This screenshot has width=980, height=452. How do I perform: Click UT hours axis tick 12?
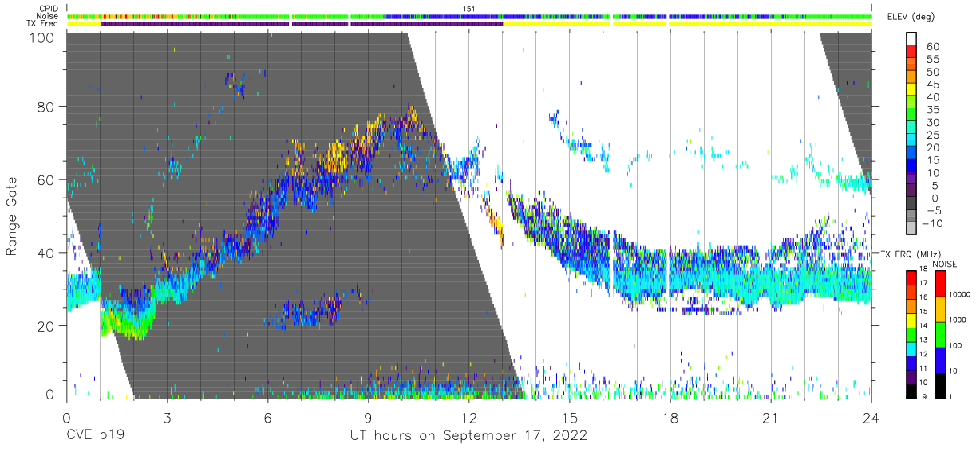[468, 418]
